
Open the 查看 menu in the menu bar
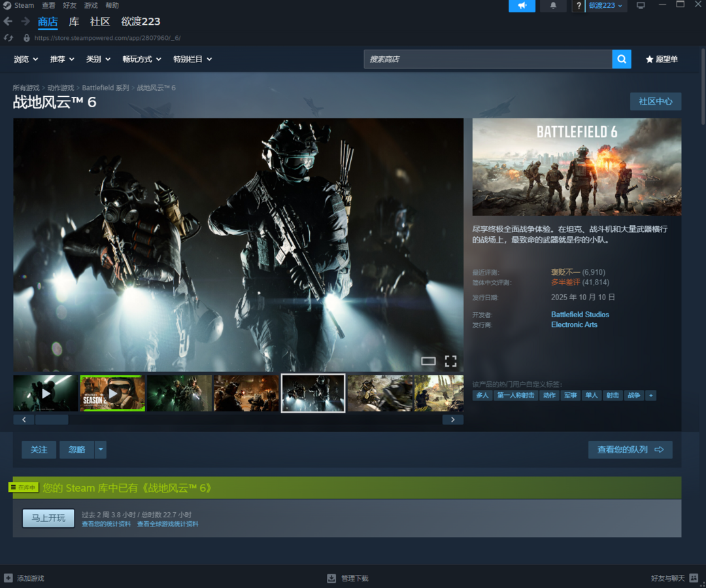[x=48, y=5]
